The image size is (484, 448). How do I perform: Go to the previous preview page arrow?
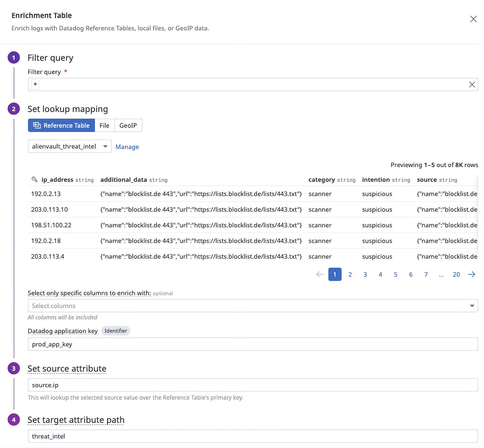point(320,274)
